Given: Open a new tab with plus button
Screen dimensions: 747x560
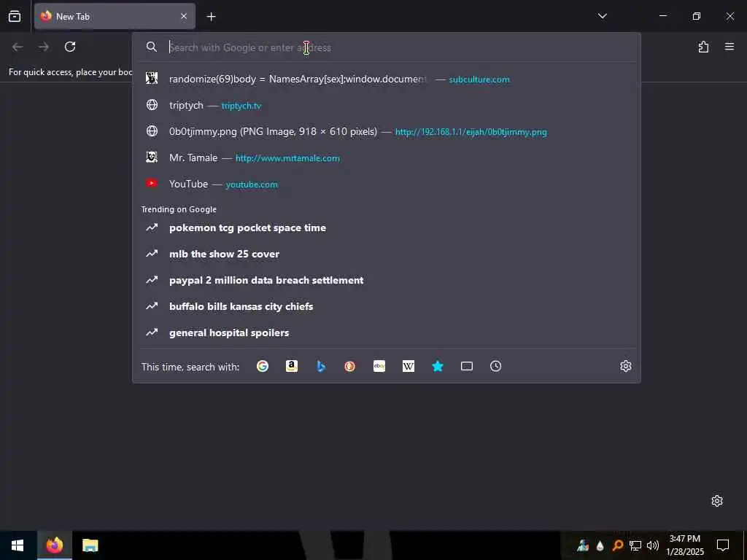Looking at the screenshot, I should pos(211,17).
